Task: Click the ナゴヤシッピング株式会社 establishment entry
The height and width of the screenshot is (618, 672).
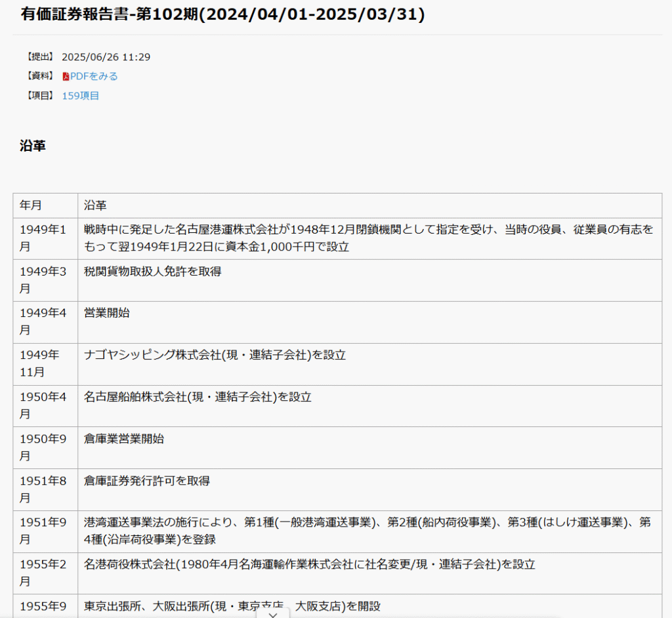Action: click(x=215, y=355)
